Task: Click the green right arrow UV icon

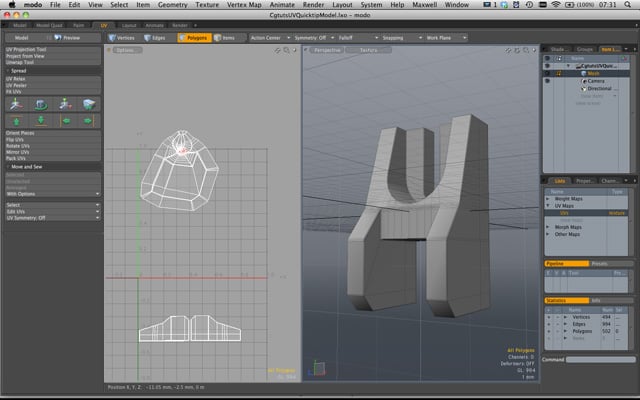Action: pyautogui.click(x=89, y=121)
